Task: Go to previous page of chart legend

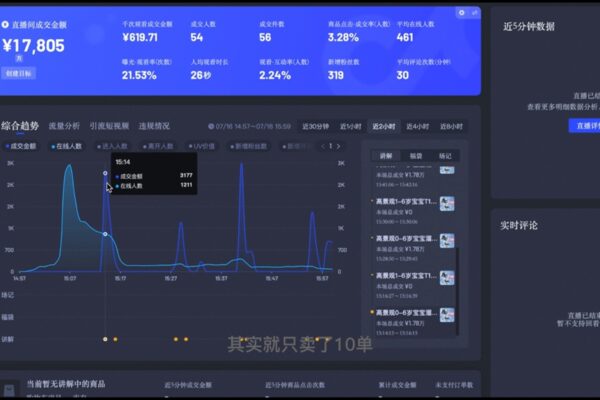Action: [x=323, y=146]
